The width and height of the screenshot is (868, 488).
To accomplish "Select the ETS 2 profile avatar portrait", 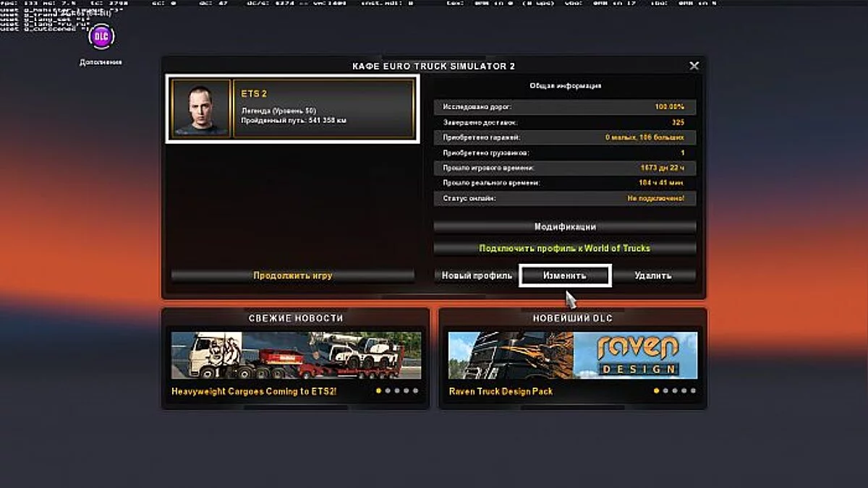I will pyautogui.click(x=197, y=108).
